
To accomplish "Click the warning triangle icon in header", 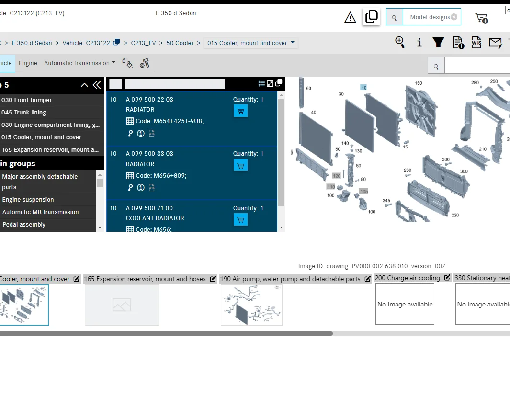I will (x=350, y=17).
